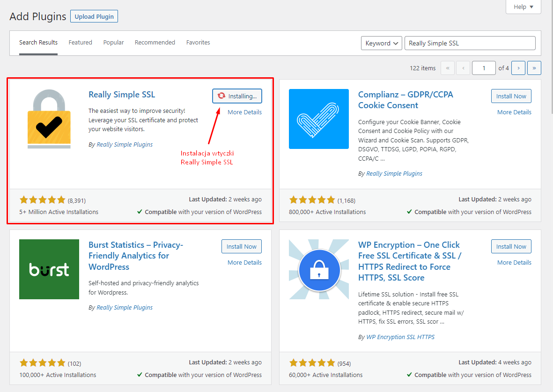This screenshot has width=553, height=392.
Task: Click the Add Plugins page heading
Action: coord(38,16)
